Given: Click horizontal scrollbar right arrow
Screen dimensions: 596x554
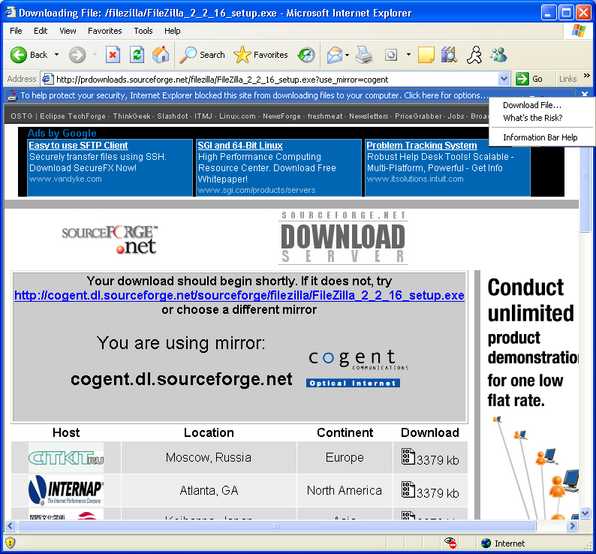Looking at the screenshot, I should pyautogui.click(x=572, y=526).
